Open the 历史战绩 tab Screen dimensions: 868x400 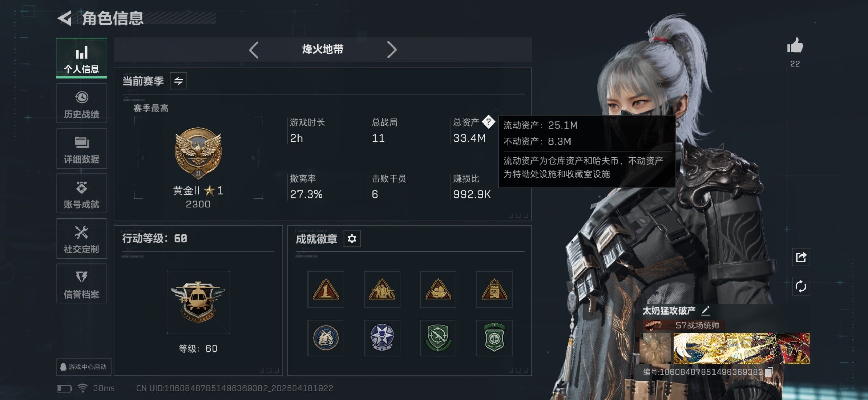[82, 103]
